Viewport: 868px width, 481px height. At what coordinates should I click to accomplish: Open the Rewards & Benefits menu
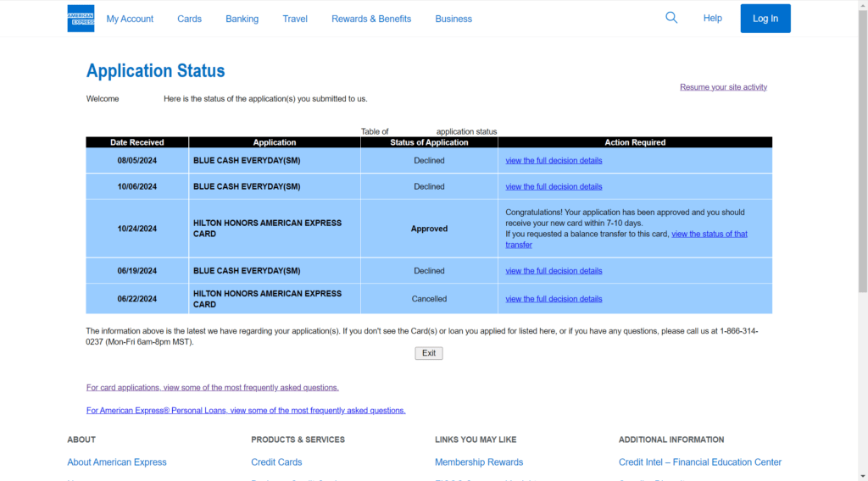[x=371, y=19]
